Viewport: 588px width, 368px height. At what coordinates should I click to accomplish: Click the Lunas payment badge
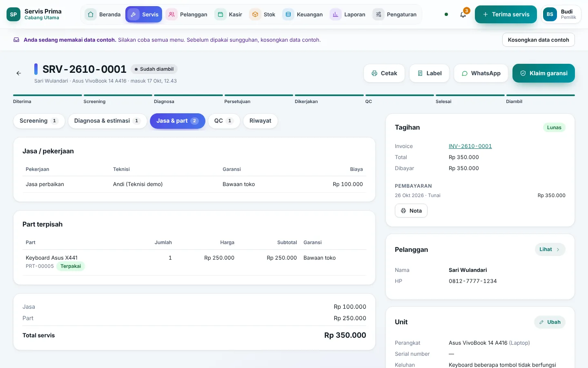[554, 128]
